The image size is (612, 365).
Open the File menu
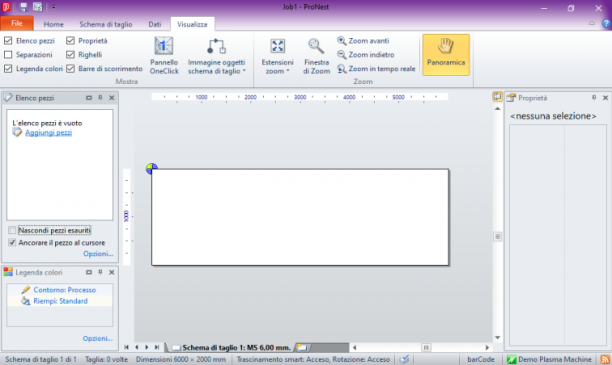coord(17,23)
